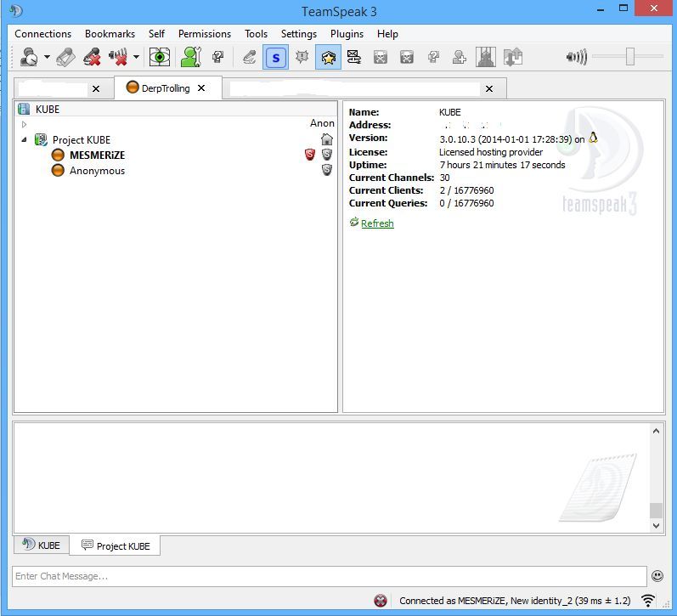Open the Self menu

[x=156, y=34]
